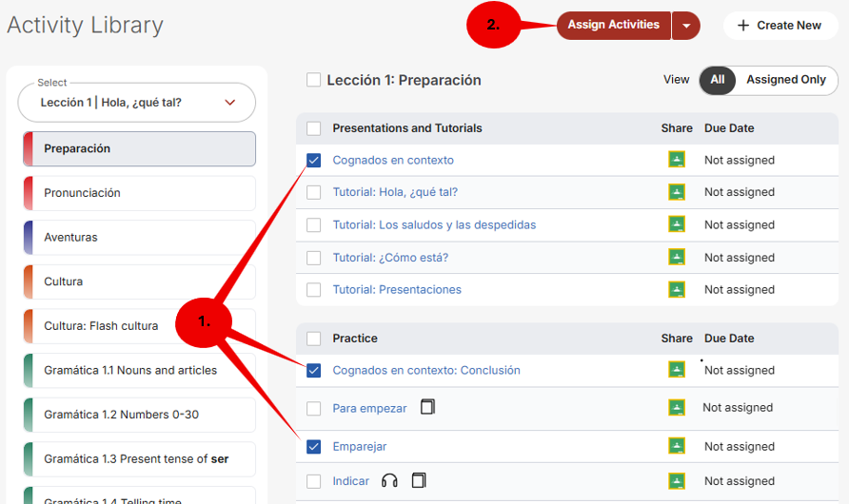The image size is (849, 504).
Task: Click the Assign Activities button
Action: pyautogui.click(x=614, y=25)
